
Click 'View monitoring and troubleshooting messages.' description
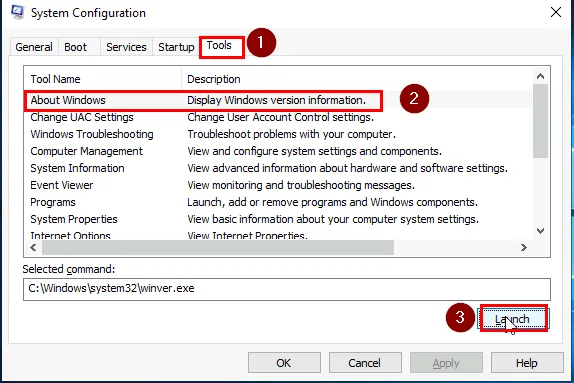(301, 185)
